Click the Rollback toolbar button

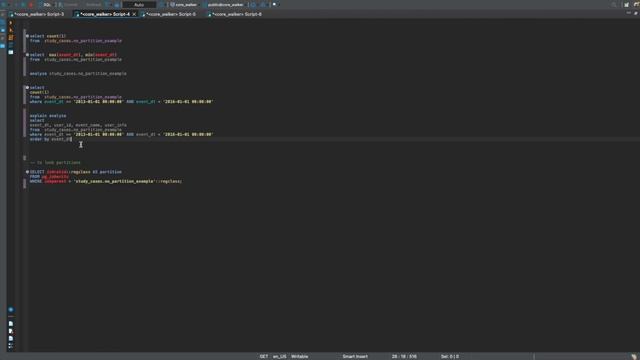click(93, 4)
